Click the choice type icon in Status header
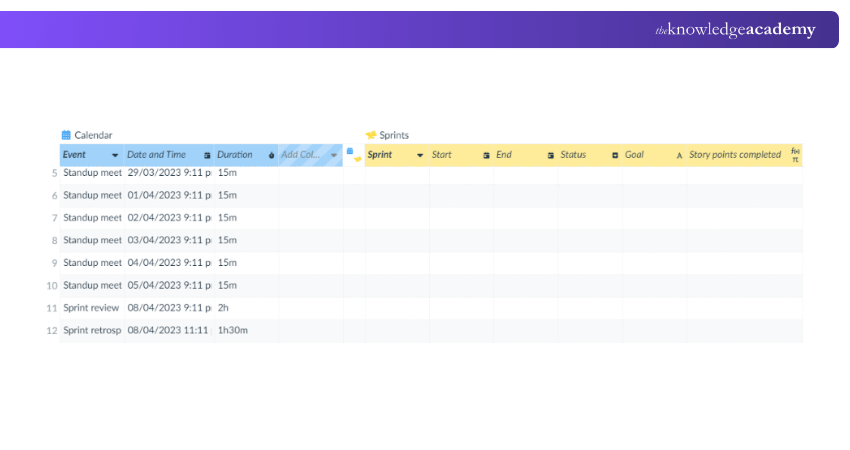 pyautogui.click(x=615, y=156)
